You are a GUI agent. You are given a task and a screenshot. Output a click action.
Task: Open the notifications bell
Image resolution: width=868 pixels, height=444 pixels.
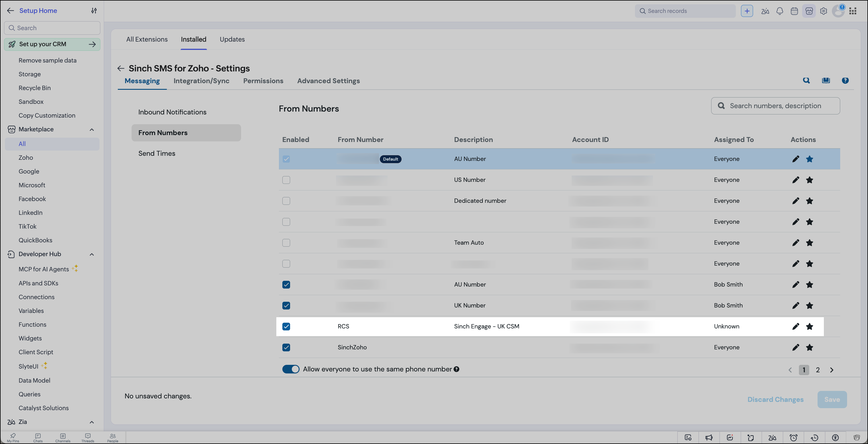click(x=779, y=11)
